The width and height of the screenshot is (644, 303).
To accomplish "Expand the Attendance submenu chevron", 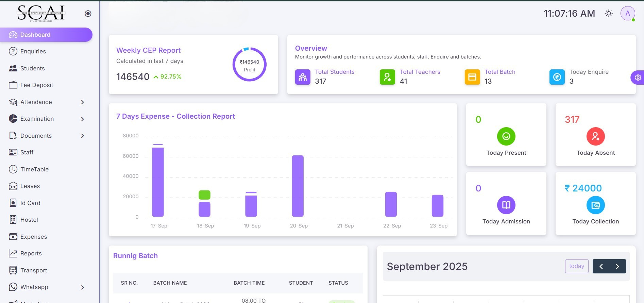I will [82, 102].
